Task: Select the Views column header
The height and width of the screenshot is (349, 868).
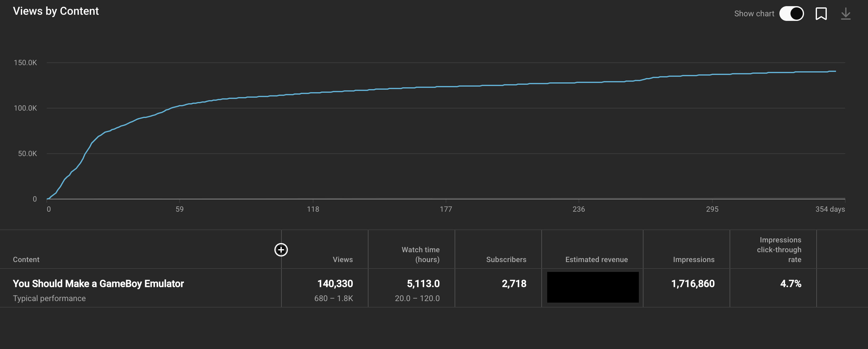Action: (x=342, y=259)
